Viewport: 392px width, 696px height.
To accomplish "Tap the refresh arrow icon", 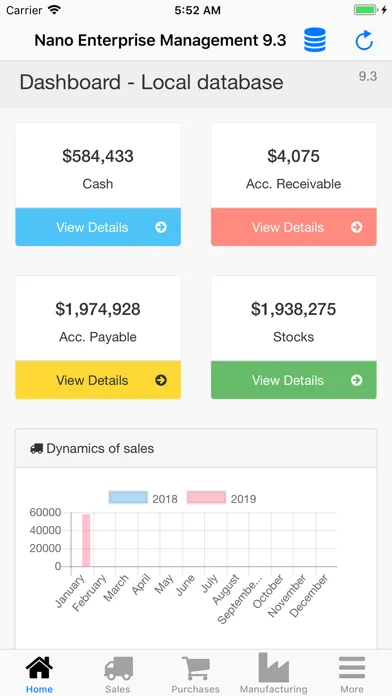I will tap(364, 40).
